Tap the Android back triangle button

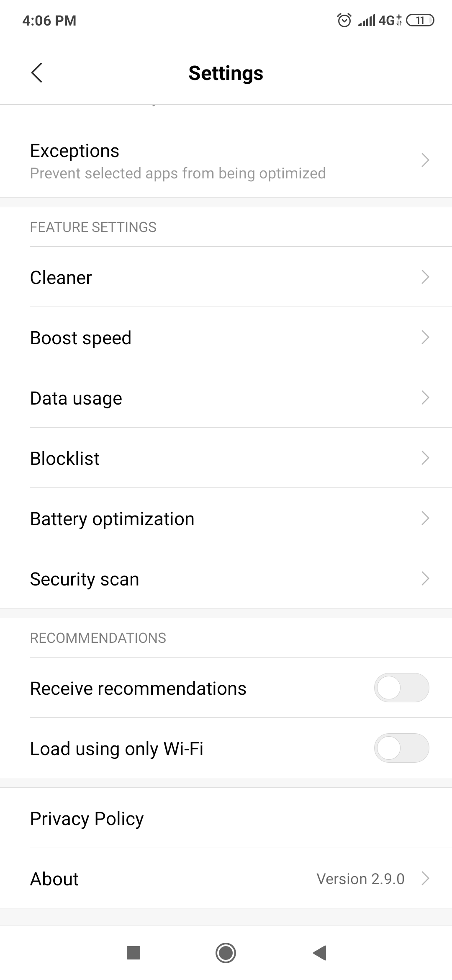319,952
